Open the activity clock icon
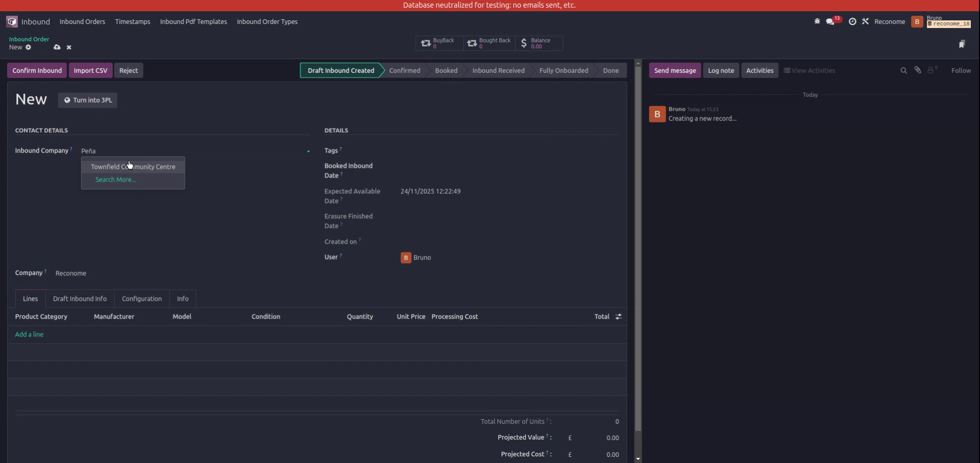 [x=853, y=21]
